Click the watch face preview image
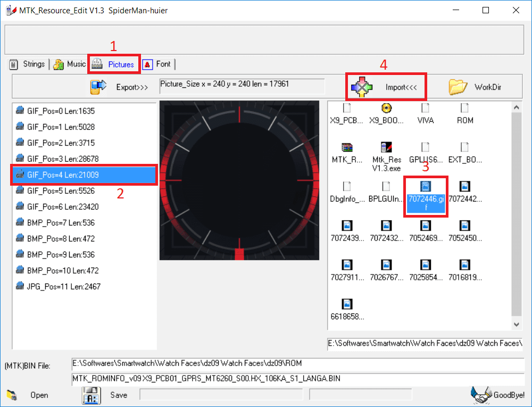Viewport: 532px width, 407px height. pyautogui.click(x=239, y=180)
